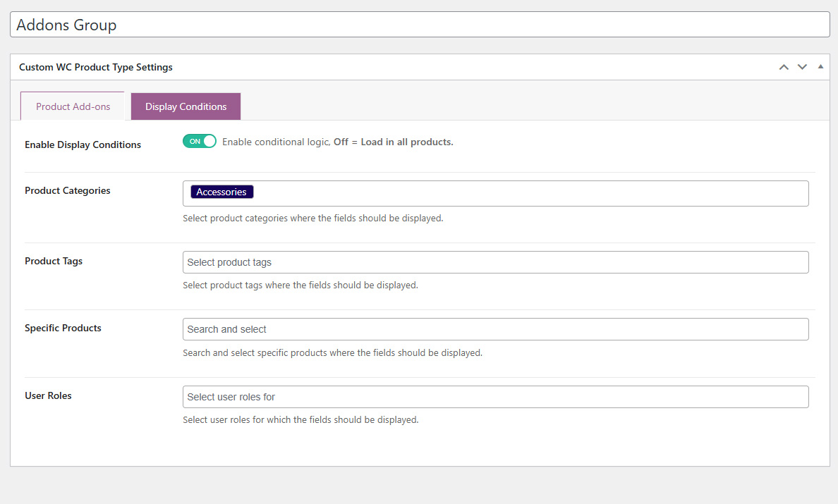Click the Enable Display Conditions label

click(83, 145)
